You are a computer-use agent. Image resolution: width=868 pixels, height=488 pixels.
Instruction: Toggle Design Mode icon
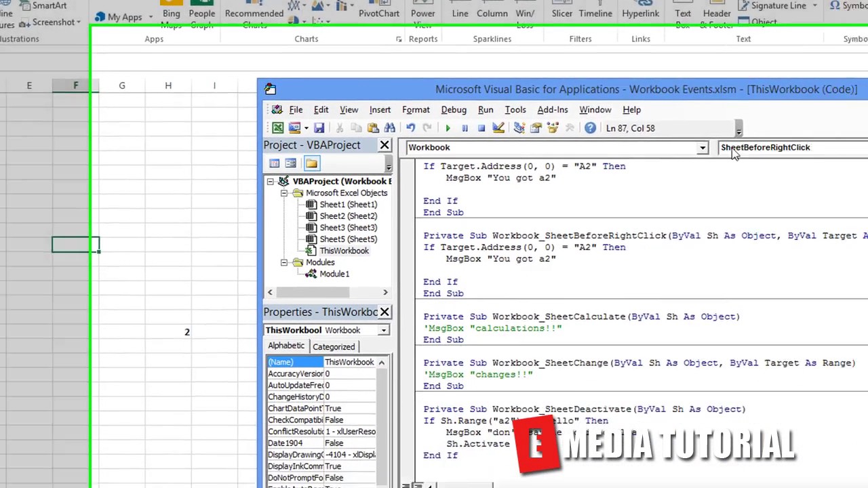pos(498,128)
